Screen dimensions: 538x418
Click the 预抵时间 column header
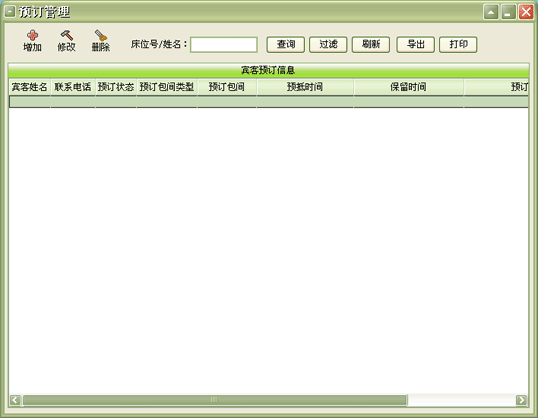(305, 87)
